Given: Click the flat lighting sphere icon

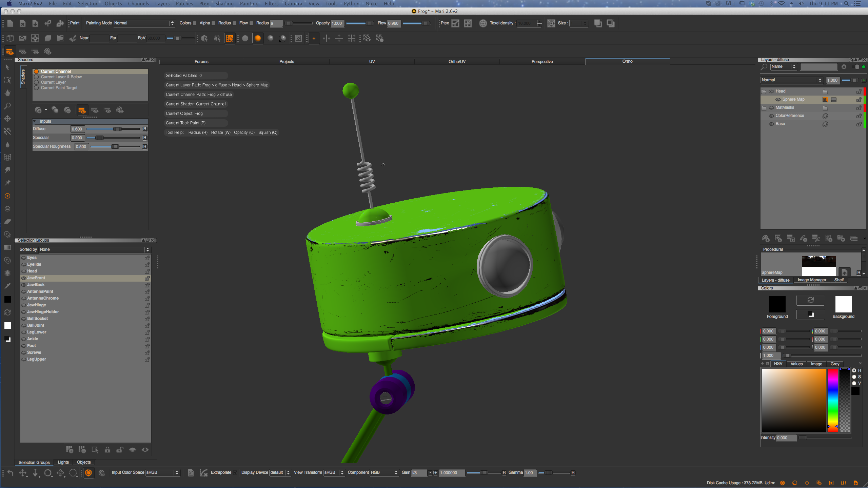Looking at the screenshot, I should [245, 38].
